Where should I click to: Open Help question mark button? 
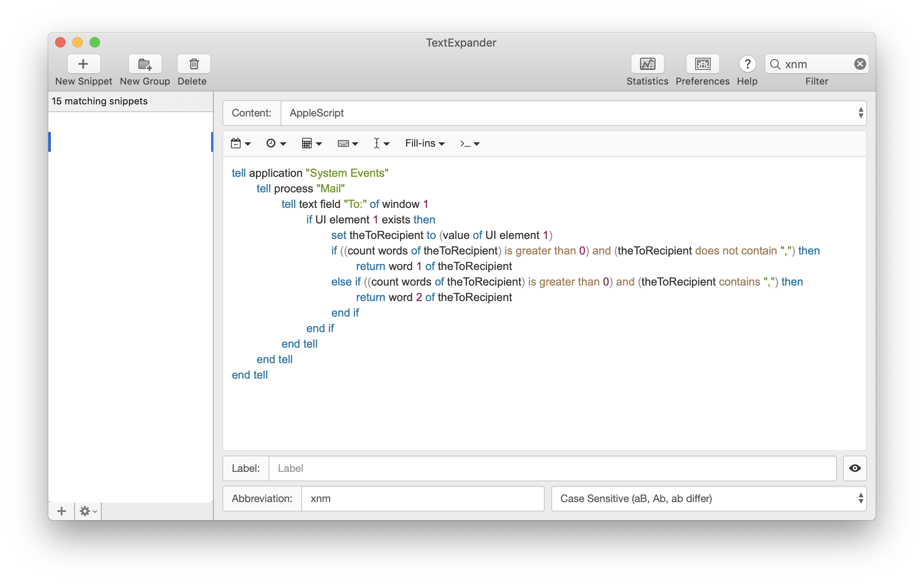pos(747,64)
